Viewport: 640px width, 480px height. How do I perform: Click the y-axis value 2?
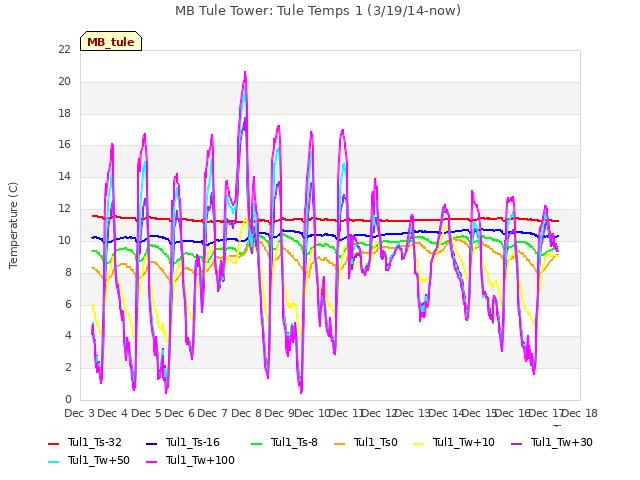(68, 367)
